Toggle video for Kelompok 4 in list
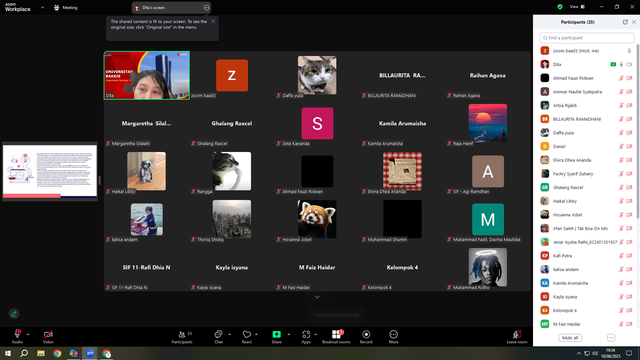Screen dimensions: 640x360 tap(629, 311)
